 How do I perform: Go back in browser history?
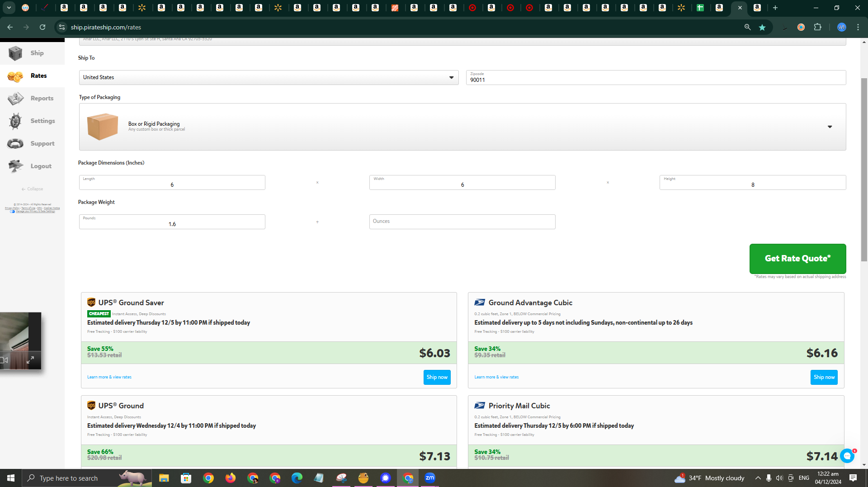coord(10,27)
